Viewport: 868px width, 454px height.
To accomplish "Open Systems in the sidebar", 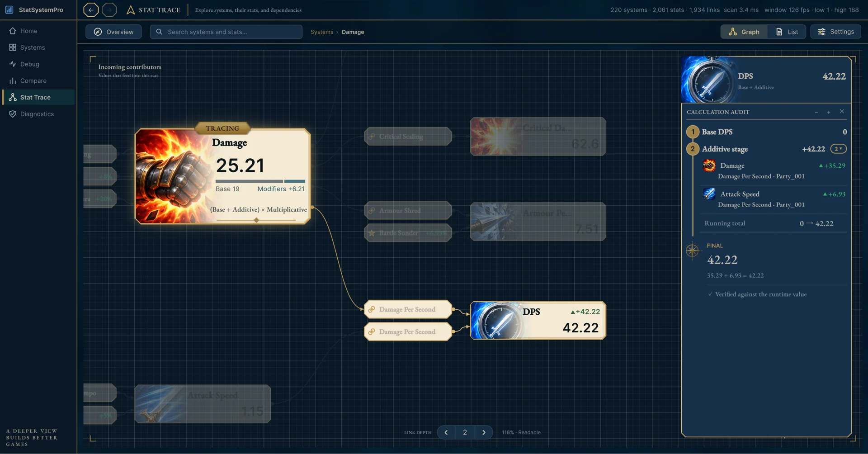I will coord(38,47).
